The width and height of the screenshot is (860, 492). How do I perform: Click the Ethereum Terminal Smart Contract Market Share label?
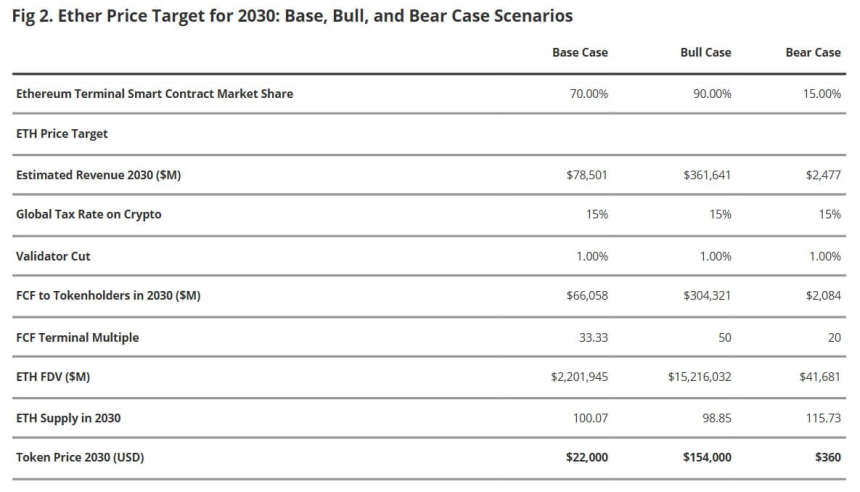(x=154, y=93)
